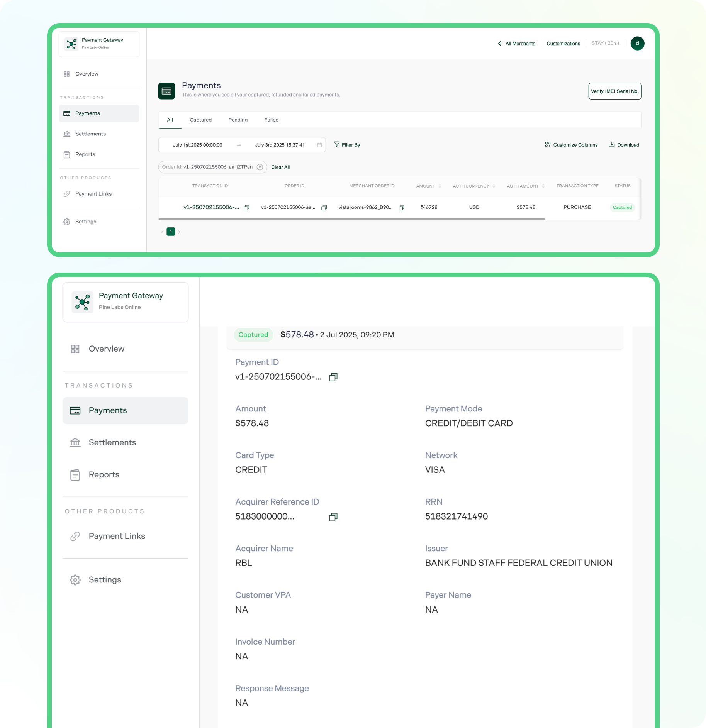This screenshot has width=706, height=728.
Task: Select the Settlements icon in sidebar
Action: point(75,442)
